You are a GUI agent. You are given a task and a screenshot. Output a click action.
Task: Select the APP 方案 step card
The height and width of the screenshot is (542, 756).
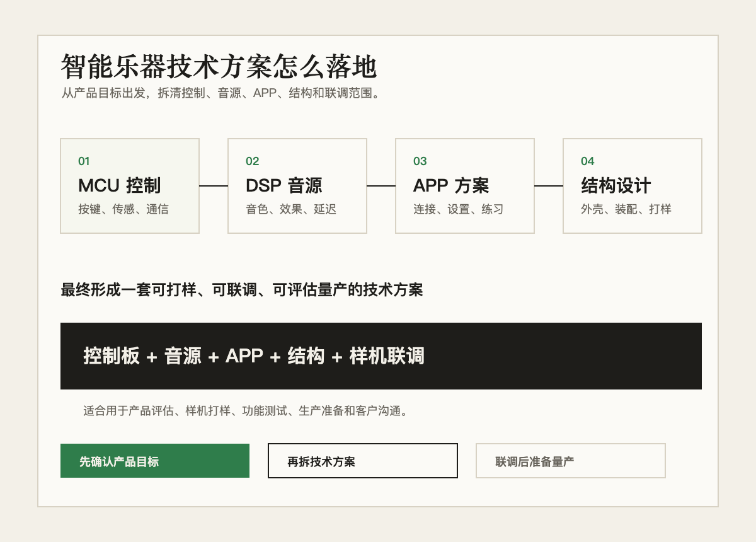(x=465, y=186)
